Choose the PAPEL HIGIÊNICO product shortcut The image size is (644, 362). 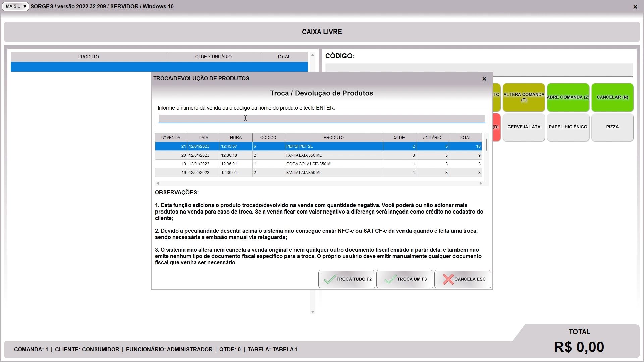pos(568,127)
